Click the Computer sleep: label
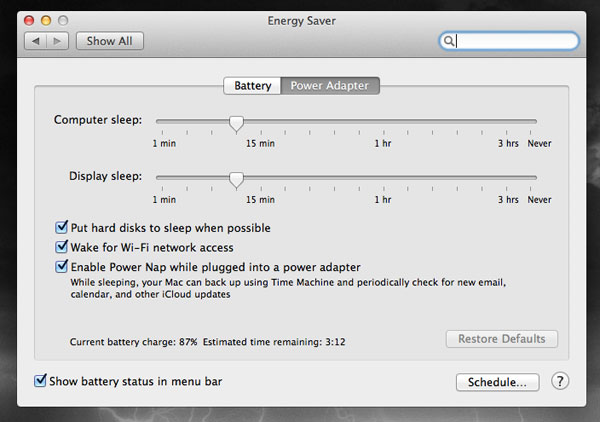The width and height of the screenshot is (600, 422). [98, 120]
